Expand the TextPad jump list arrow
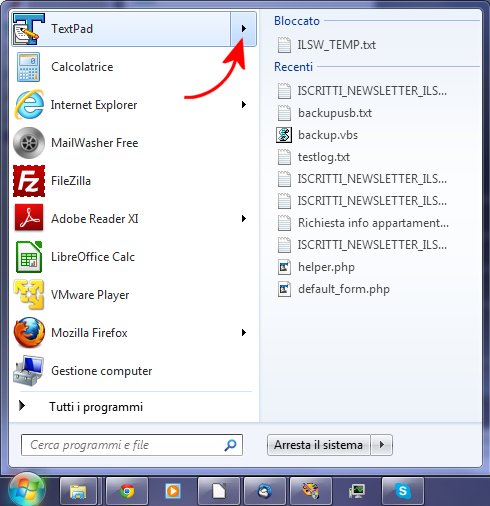The height and width of the screenshot is (506, 490). pos(243,29)
